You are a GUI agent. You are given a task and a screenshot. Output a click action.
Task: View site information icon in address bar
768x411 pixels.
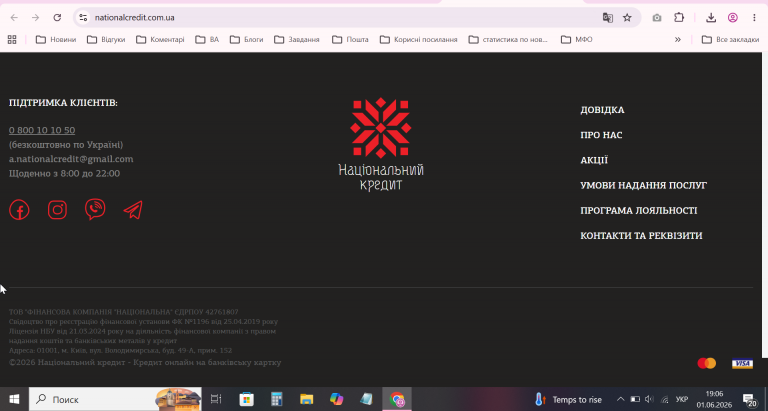point(83,18)
